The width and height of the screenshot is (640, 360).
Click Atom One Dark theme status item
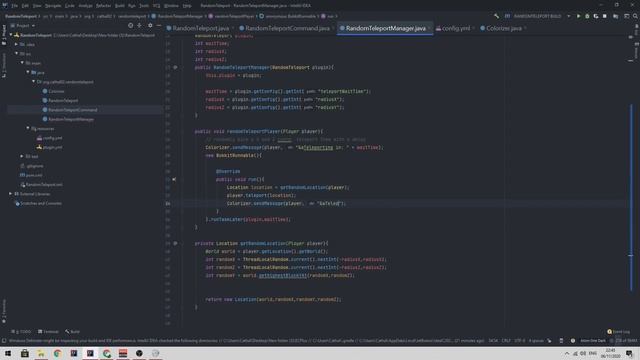[593, 341]
